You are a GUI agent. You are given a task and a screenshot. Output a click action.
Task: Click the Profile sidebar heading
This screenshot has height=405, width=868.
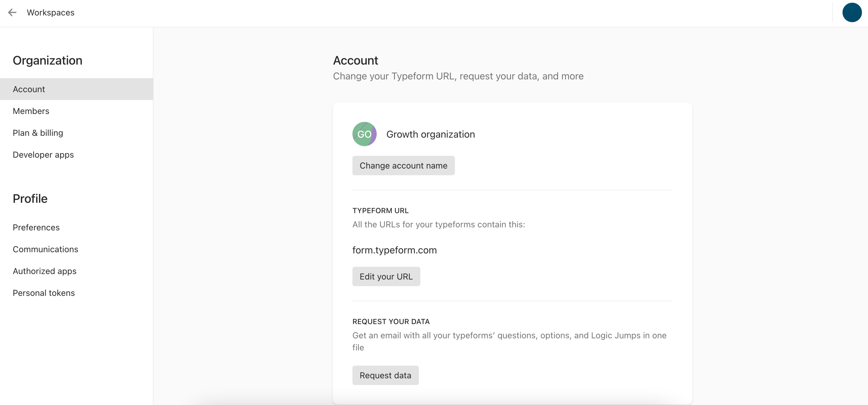click(30, 199)
